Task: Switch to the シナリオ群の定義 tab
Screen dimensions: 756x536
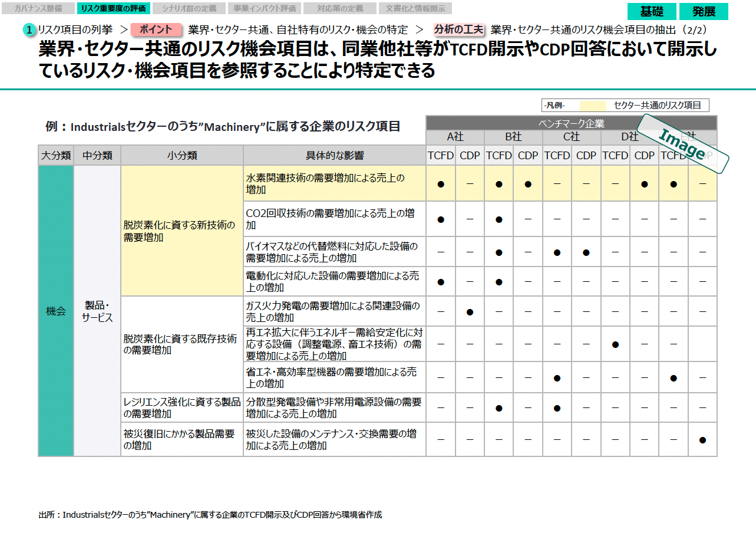Action: point(189,9)
